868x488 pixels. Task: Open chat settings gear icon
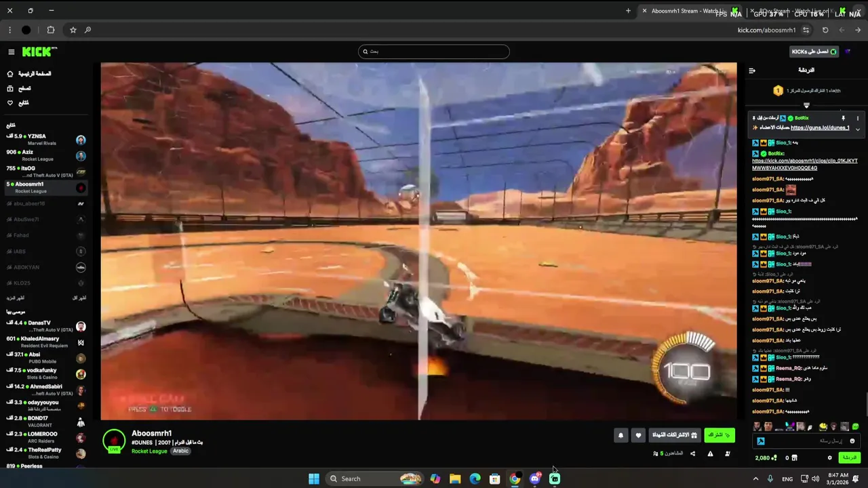point(829,457)
